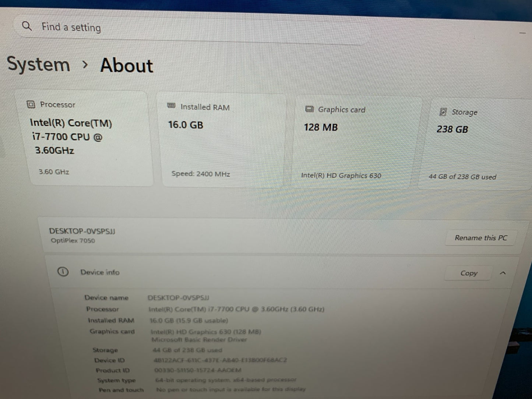
Task: Collapse the Device info section
Action: 503,273
